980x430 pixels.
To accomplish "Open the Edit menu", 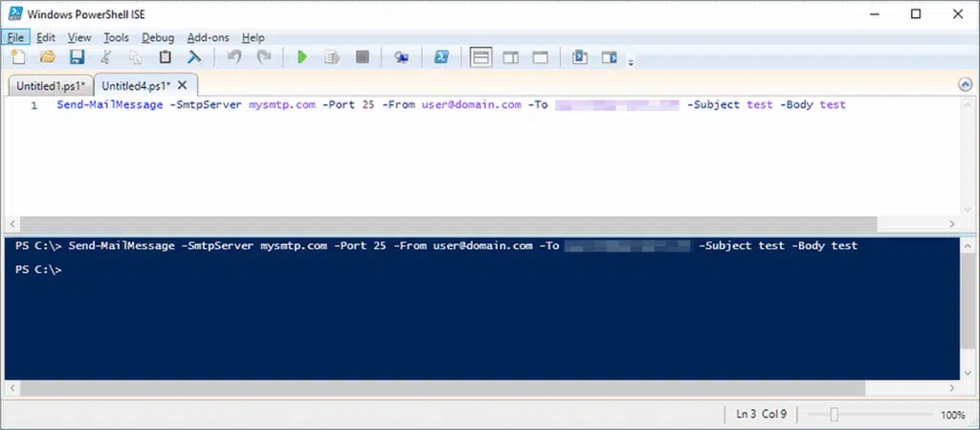I will [46, 37].
